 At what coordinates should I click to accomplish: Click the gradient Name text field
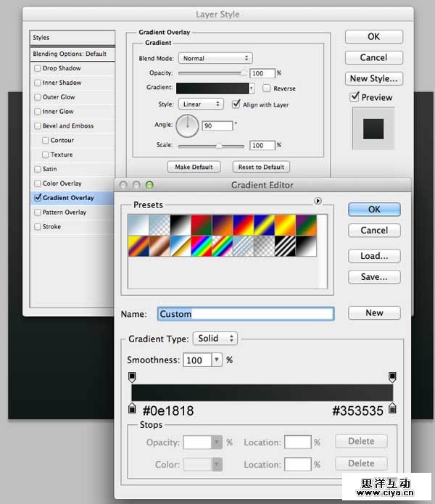(x=246, y=314)
